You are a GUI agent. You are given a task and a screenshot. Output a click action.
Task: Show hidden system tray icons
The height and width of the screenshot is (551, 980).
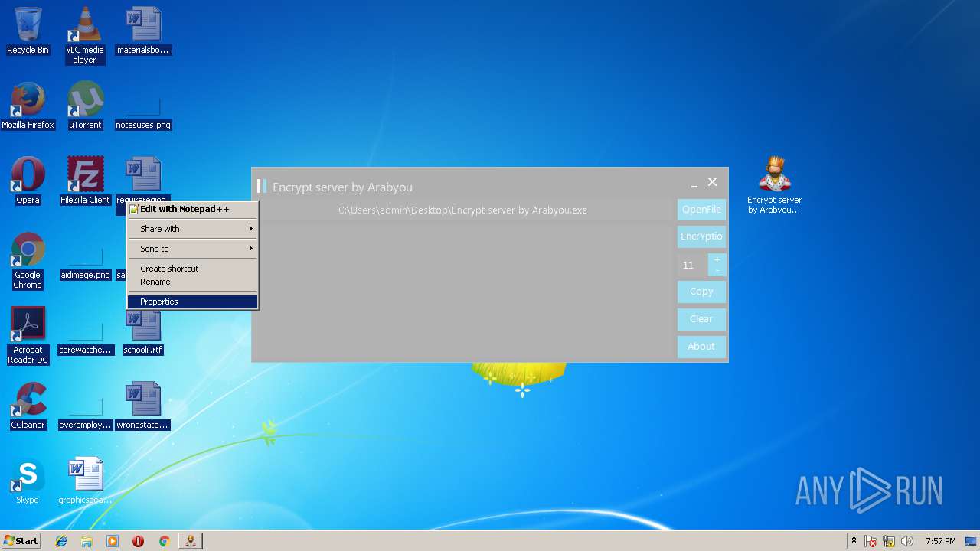[854, 541]
